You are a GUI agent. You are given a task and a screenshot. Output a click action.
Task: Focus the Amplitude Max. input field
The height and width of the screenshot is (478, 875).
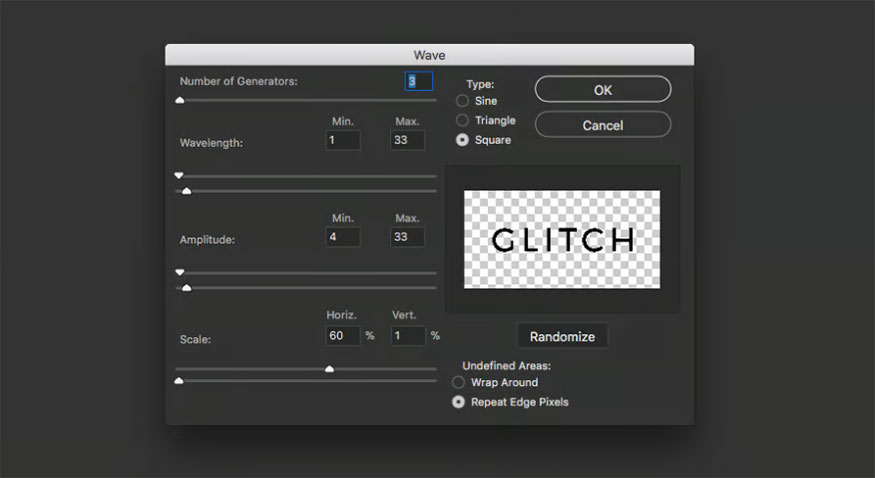pos(407,237)
